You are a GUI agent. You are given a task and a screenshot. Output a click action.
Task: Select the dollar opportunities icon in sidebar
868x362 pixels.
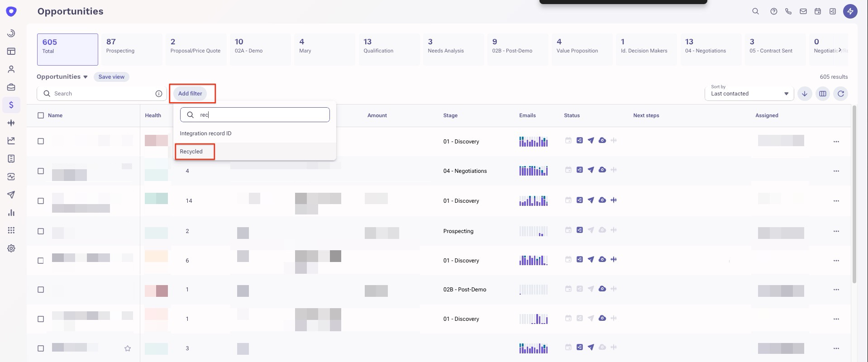tap(11, 105)
